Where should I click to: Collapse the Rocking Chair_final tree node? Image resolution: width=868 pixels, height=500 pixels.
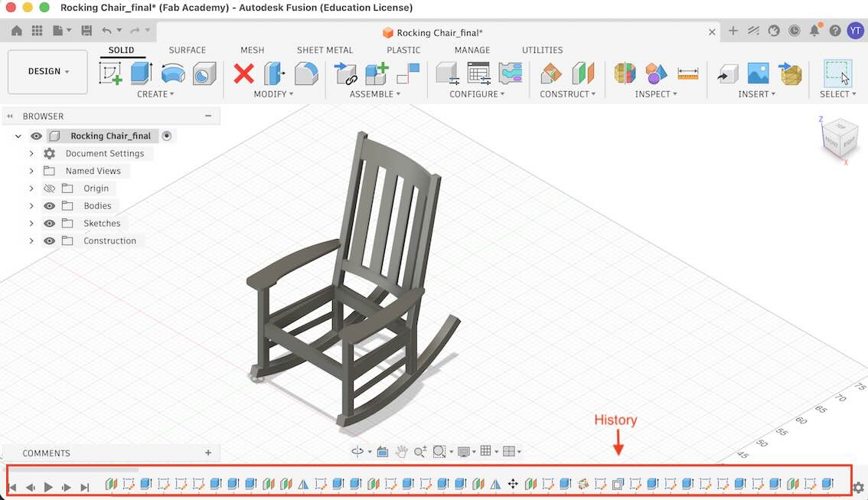click(18, 136)
